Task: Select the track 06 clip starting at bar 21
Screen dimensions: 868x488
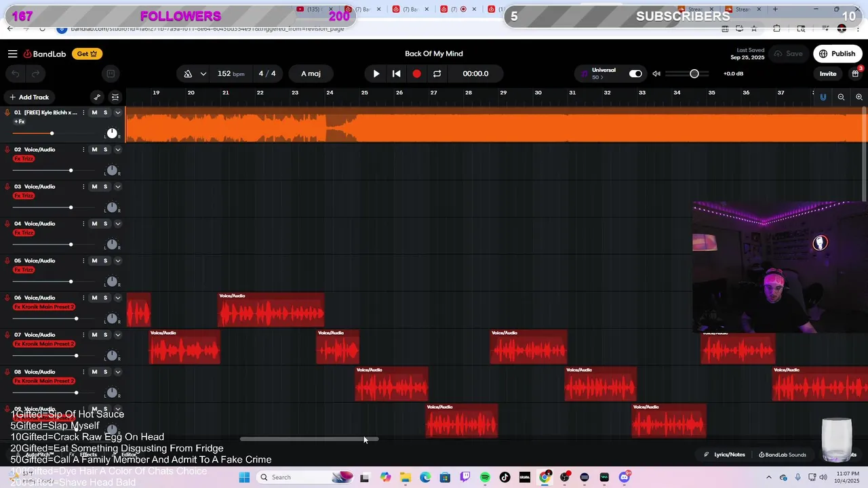Action: (271, 310)
